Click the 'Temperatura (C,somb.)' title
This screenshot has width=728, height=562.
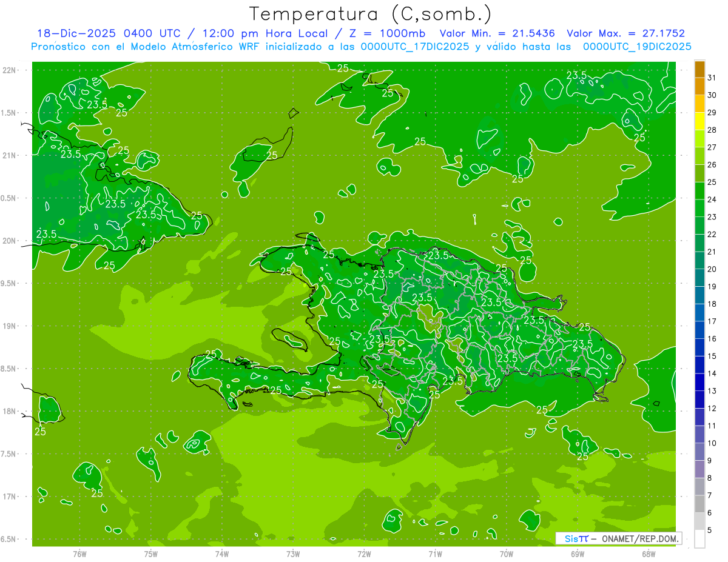(371, 14)
